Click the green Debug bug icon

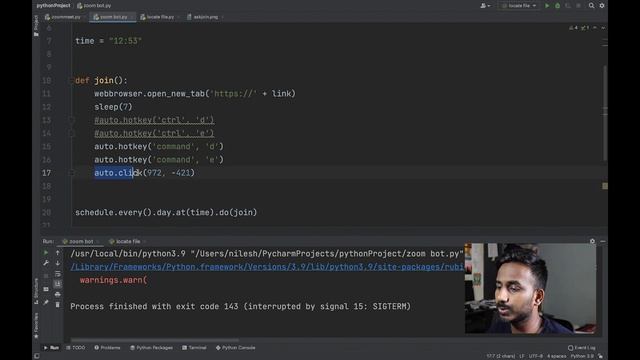coord(558,6)
